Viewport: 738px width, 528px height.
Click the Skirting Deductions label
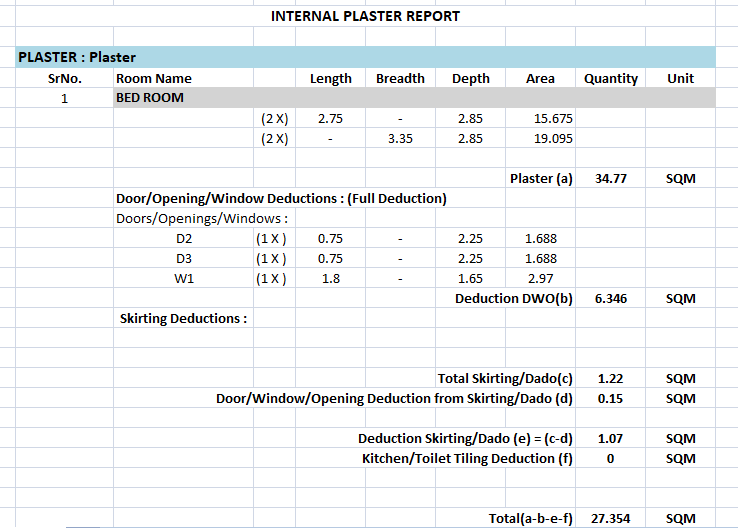pos(183,319)
